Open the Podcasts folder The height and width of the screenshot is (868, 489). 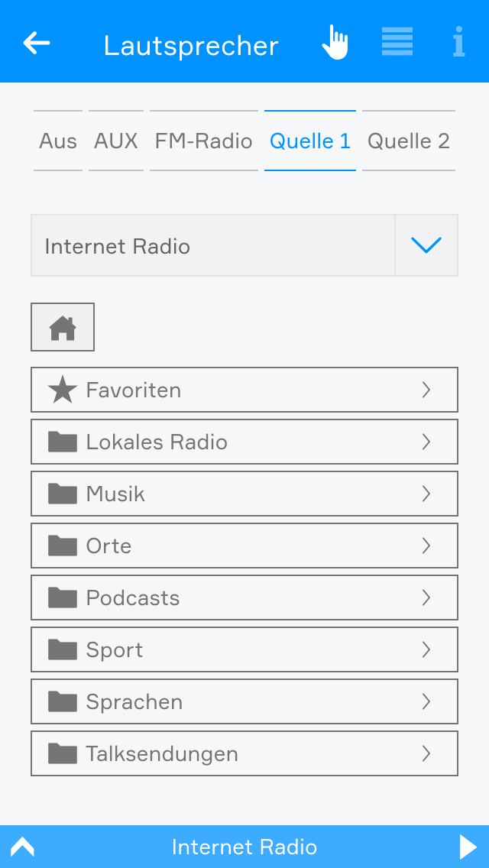click(x=244, y=598)
